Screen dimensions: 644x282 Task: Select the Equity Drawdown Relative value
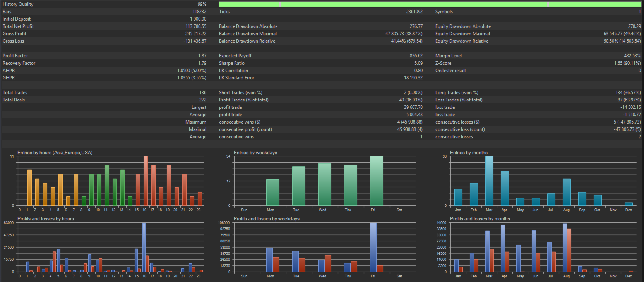pos(622,41)
